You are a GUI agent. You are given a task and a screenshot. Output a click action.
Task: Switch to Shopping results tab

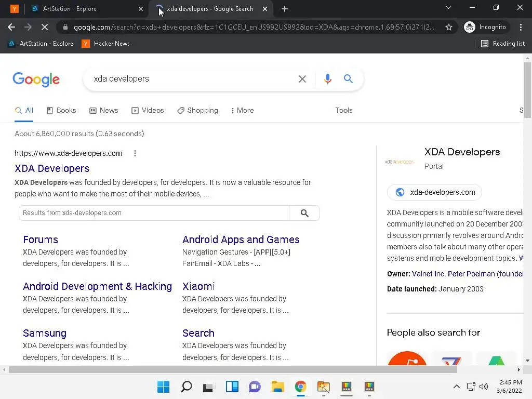197,110
